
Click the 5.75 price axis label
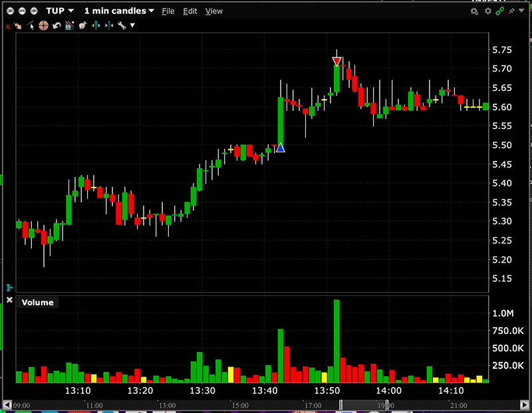point(502,51)
